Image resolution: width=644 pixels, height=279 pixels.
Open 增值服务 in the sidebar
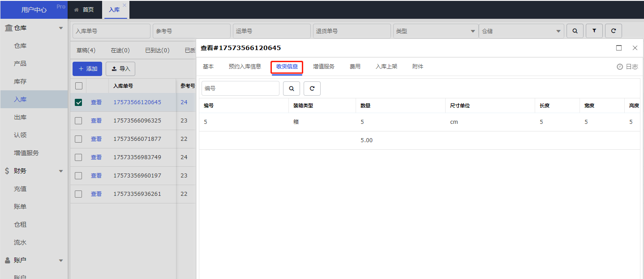tap(34, 153)
